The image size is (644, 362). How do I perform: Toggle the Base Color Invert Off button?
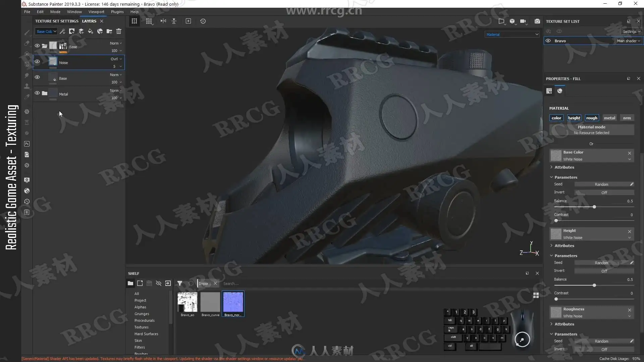(604, 193)
